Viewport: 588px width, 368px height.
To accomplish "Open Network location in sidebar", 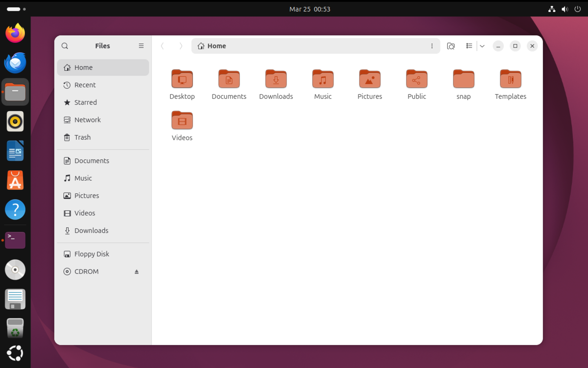I will pyautogui.click(x=87, y=120).
